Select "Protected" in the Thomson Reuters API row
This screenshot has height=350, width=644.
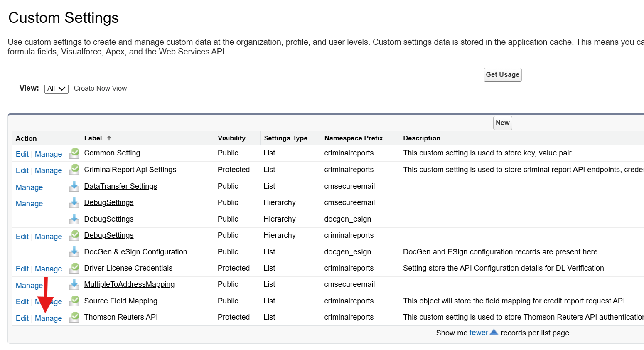tap(234, 317)
